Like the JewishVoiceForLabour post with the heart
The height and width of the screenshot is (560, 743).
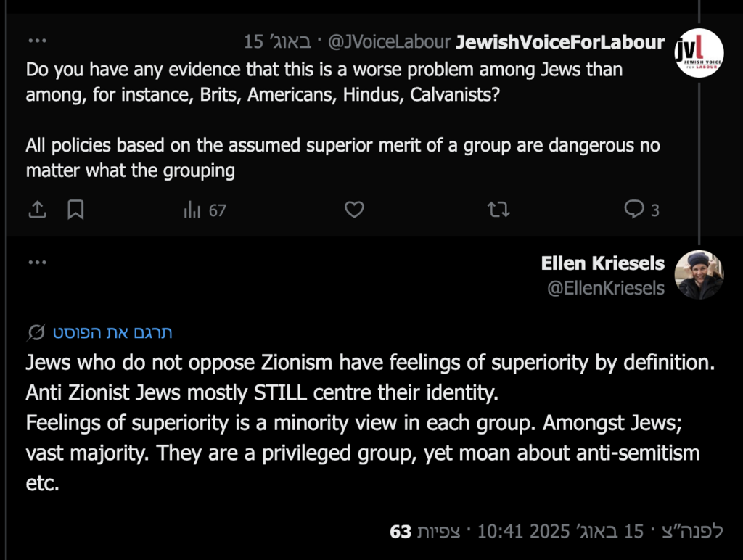point(353,210)
